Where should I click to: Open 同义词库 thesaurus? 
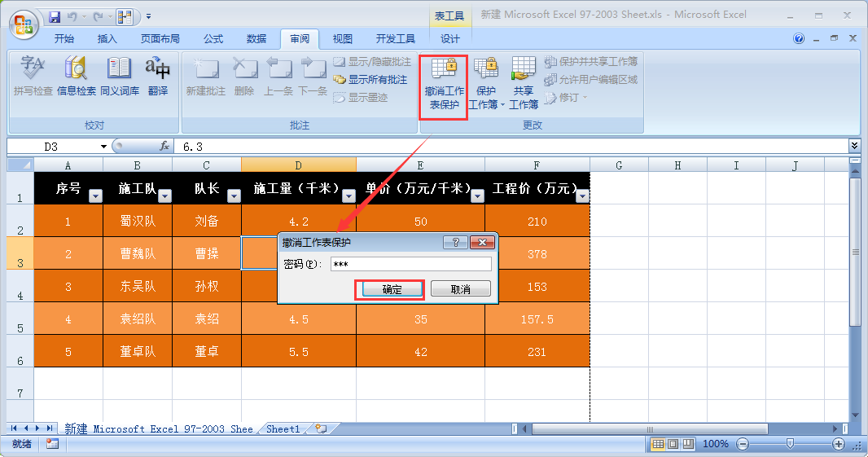click(120, 76)
